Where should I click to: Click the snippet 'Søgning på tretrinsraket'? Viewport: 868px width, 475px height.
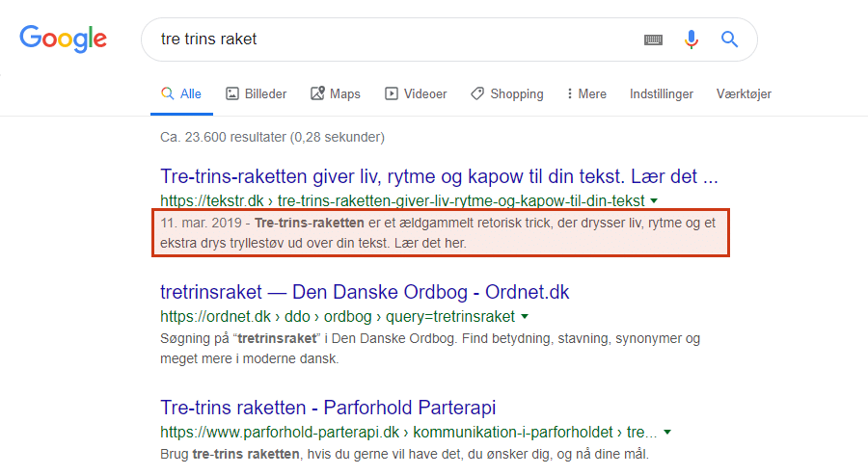click(x=430, y=349)
